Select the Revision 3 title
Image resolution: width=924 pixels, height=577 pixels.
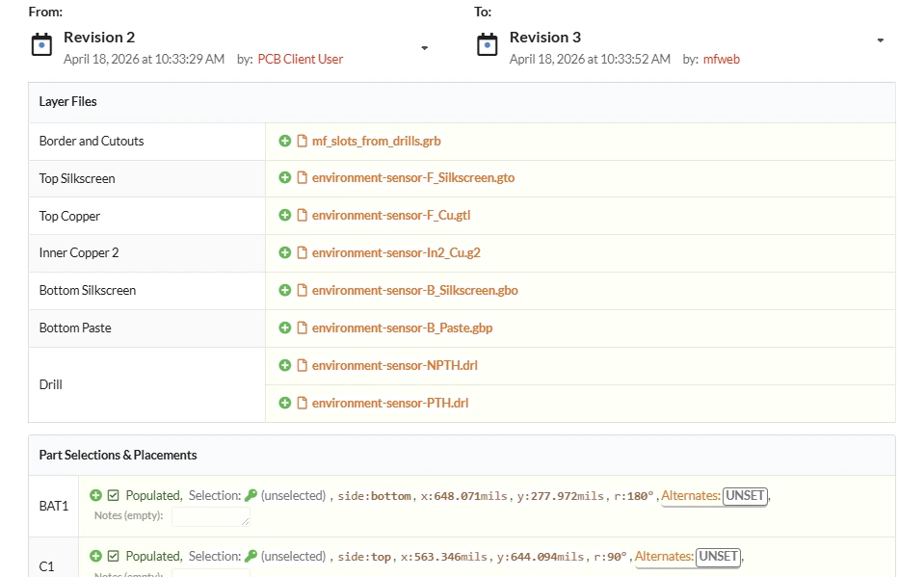[x=545, y=38]
